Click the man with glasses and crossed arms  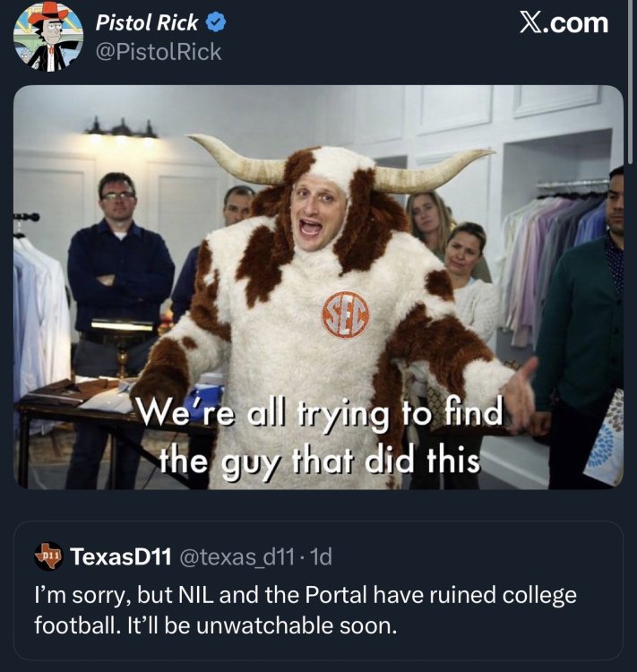(x=120, y=260)
